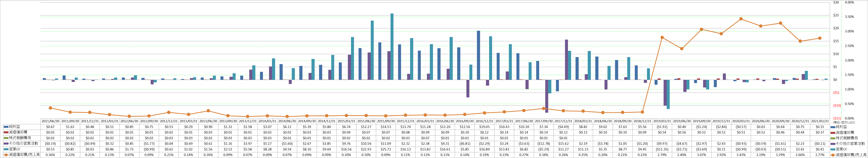Image resolution: width=868 pixels, height=158 pixels.
Task: Click the 2011/06/30 column header
Action: 50,121
